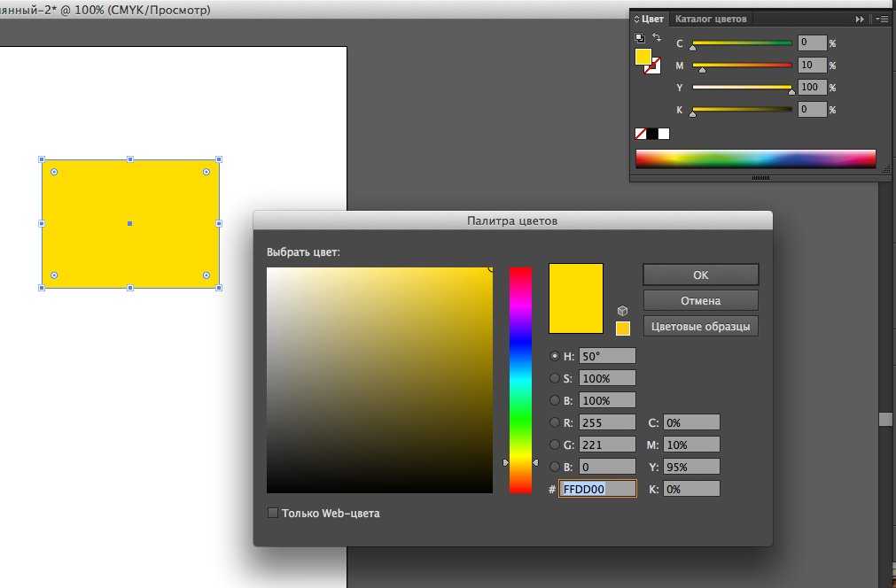Image resolution: width=896 pixels, height=588 pixels.
Task: Click the Yellow 100 percent field in Color panel
Action: [812, 87]
